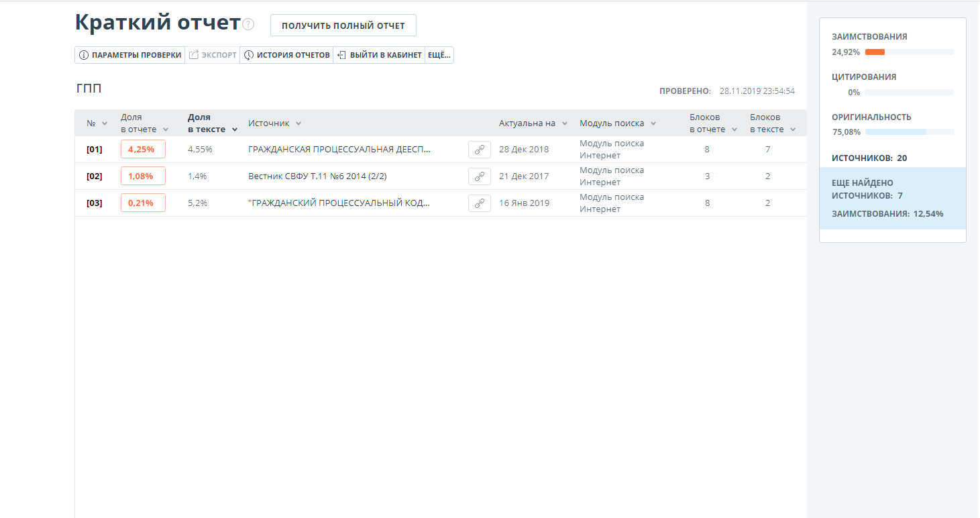Image resolution: width=980 pixels, height=518 pixels.
Task: Select Еще найдено источников panel
Action: tap(892, 198)
